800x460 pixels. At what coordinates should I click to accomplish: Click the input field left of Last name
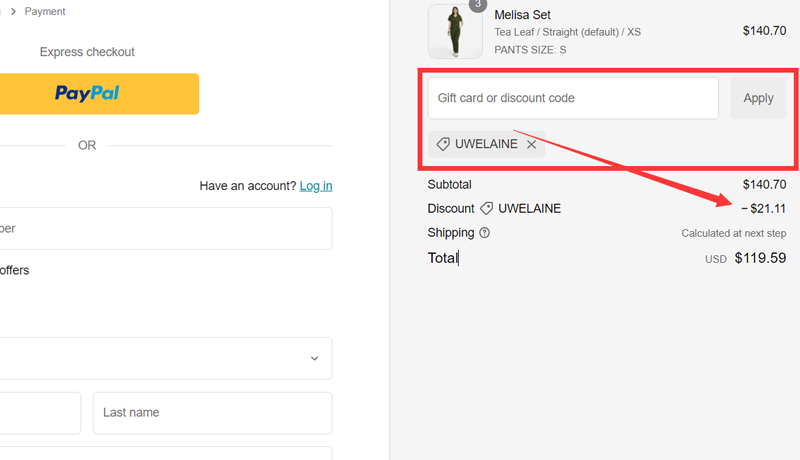point(38,413)
